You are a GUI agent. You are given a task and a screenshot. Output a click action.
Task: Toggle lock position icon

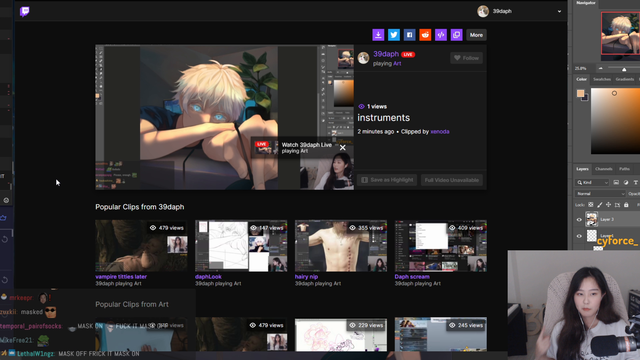608,204
